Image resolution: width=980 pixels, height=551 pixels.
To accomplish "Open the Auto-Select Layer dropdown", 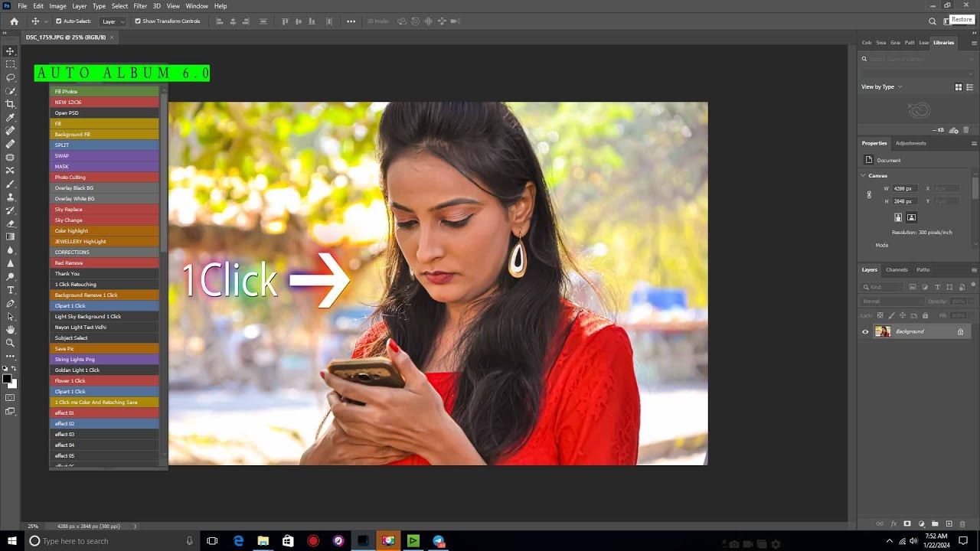I will click(113, 21).
